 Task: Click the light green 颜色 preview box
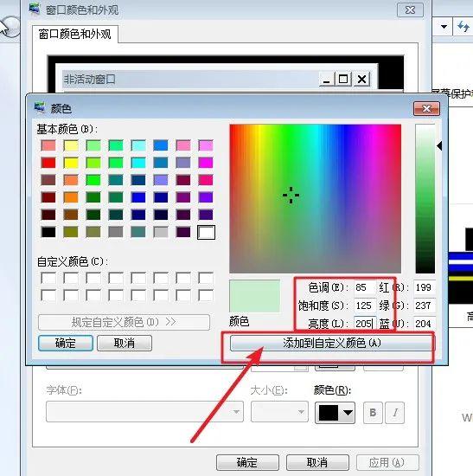point(254,296)
